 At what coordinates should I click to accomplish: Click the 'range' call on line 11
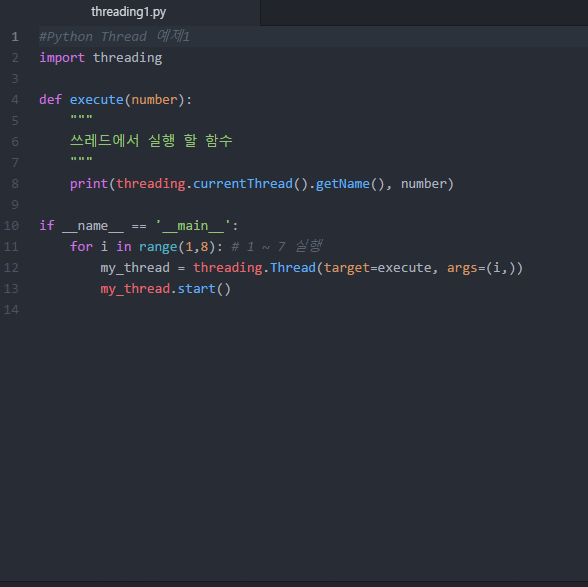pos(158,247)
